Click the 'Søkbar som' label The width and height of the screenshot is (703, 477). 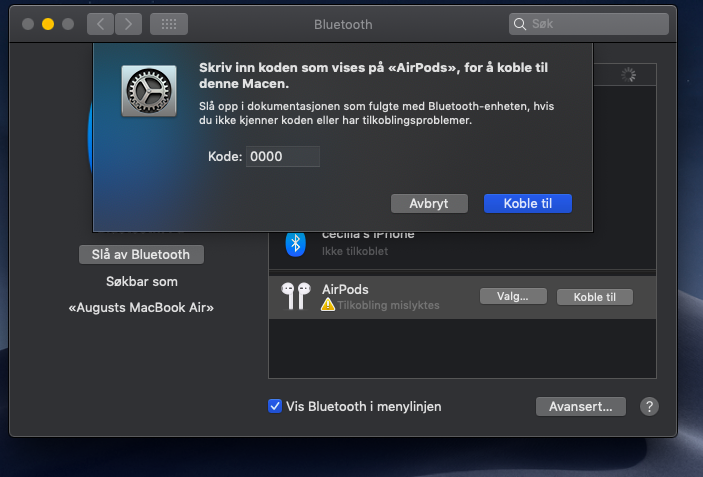click(x=142, y=282)
